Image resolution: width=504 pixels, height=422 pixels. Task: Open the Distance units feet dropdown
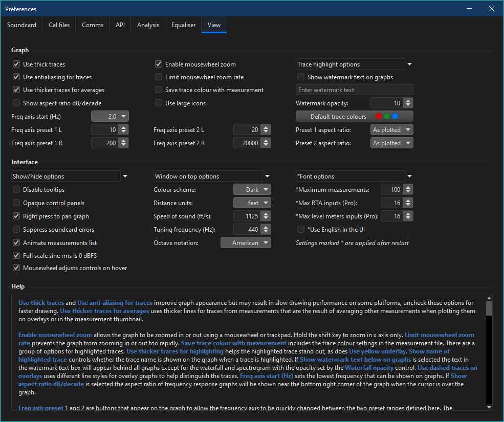[x=252, y=203]
